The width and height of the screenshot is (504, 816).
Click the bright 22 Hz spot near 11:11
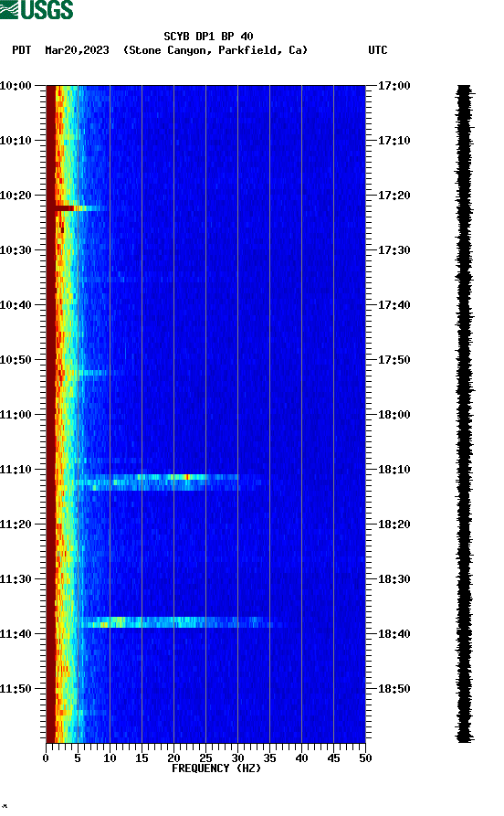tap(187, 477)
